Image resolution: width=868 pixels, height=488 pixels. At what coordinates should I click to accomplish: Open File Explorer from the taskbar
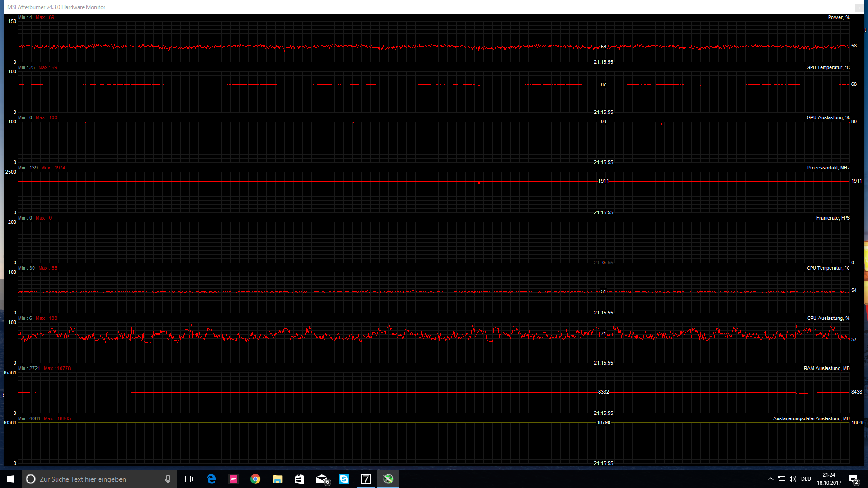277,479
